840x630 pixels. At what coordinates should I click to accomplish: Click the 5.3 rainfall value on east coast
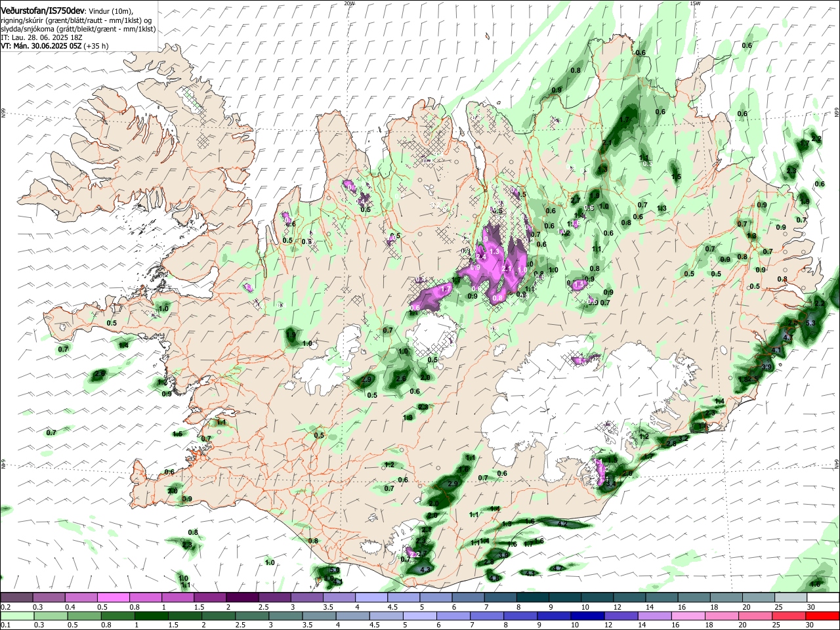[x=810, y=323]
